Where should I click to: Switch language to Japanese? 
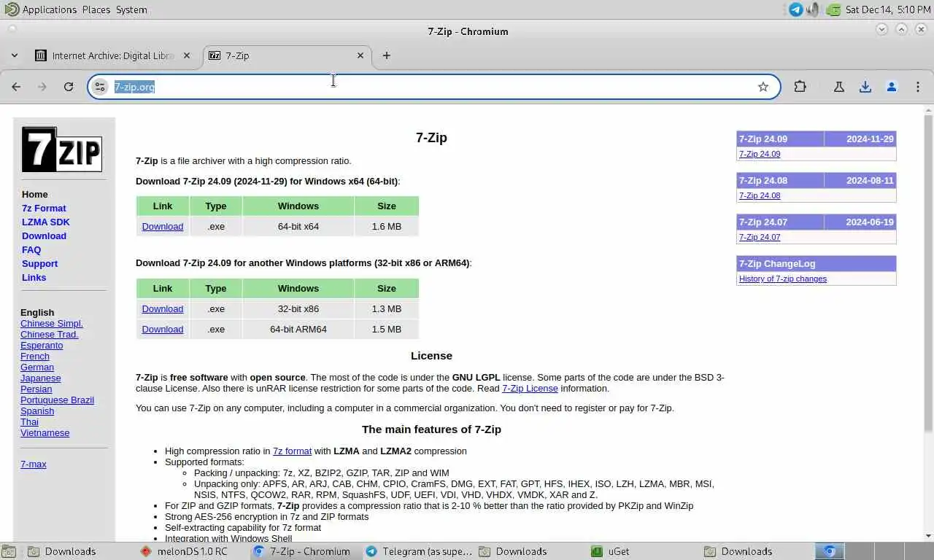(41, 378)
